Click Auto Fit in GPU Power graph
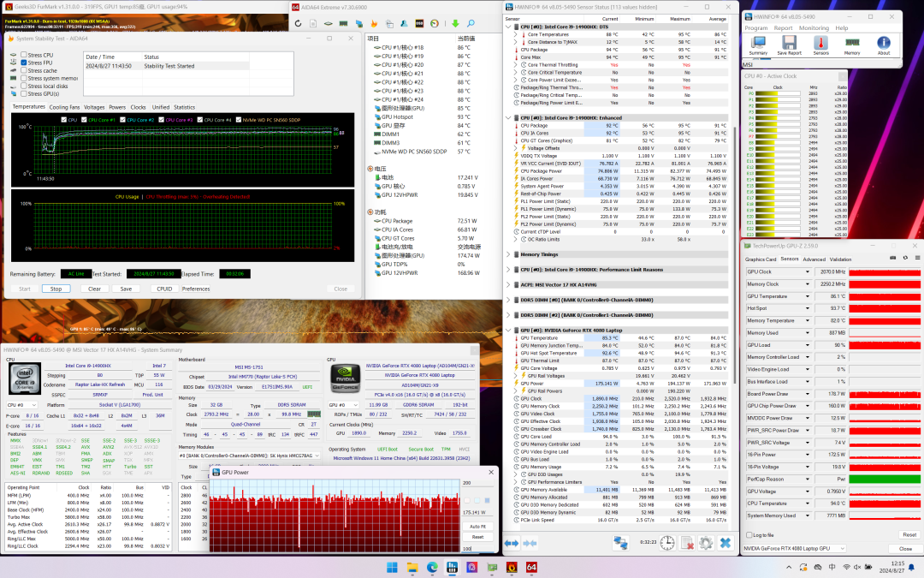The width and height of the screenshot is (924, 578). point(478,527)
